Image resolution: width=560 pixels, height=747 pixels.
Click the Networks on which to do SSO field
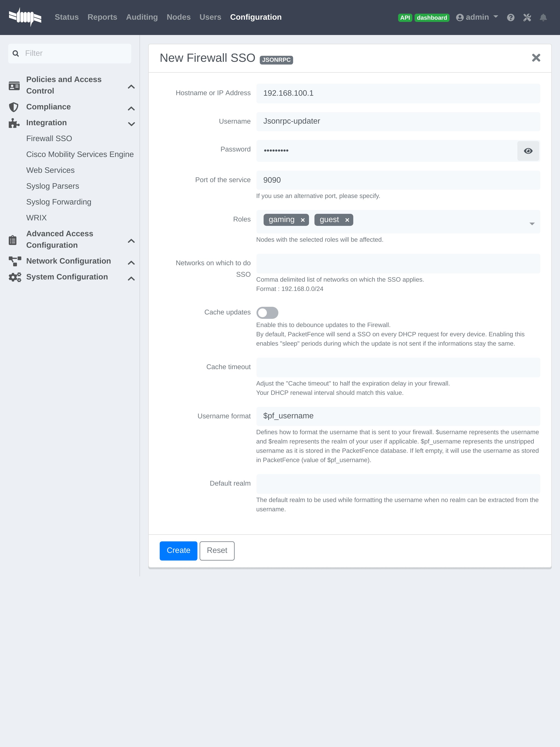pos(398,263)
